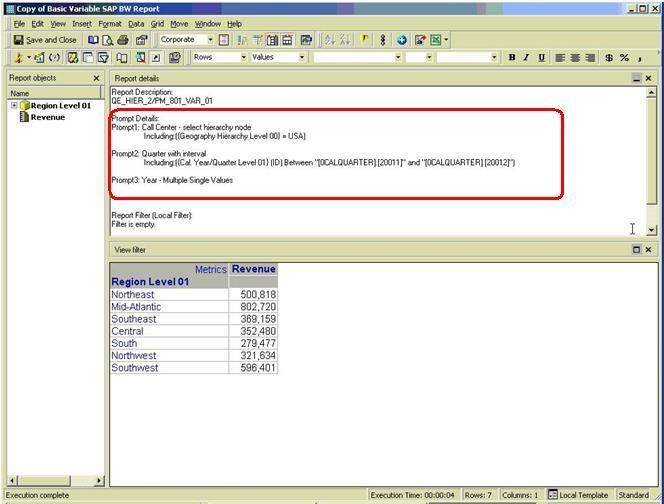Click the blue circle plus icon
Screen dimensions: 664x504
pos(402,40)
